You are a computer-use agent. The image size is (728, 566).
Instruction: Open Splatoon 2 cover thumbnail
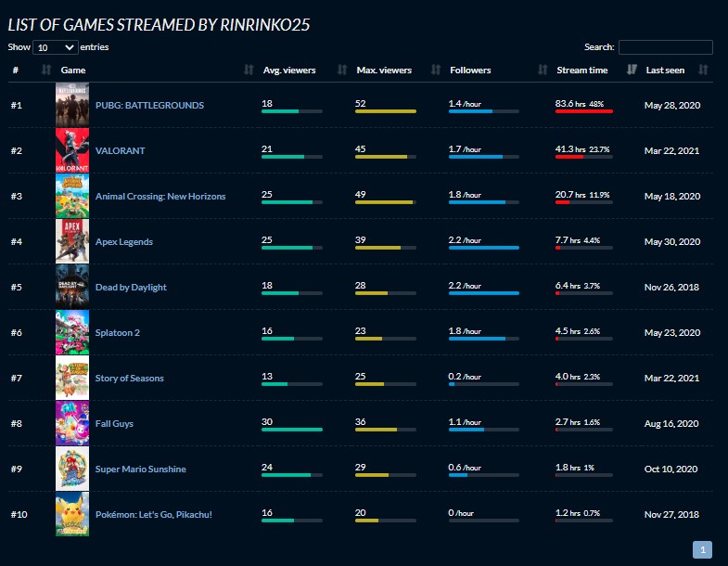(x=72, y=333)
